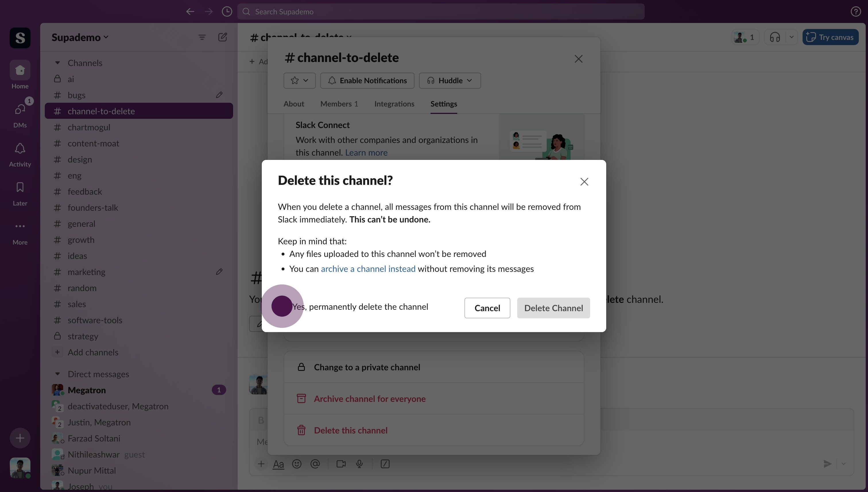Image resolution: width=868 pixels, height=492 pixels.
Task: Click the sidebar filter icon
Action: 202,37
